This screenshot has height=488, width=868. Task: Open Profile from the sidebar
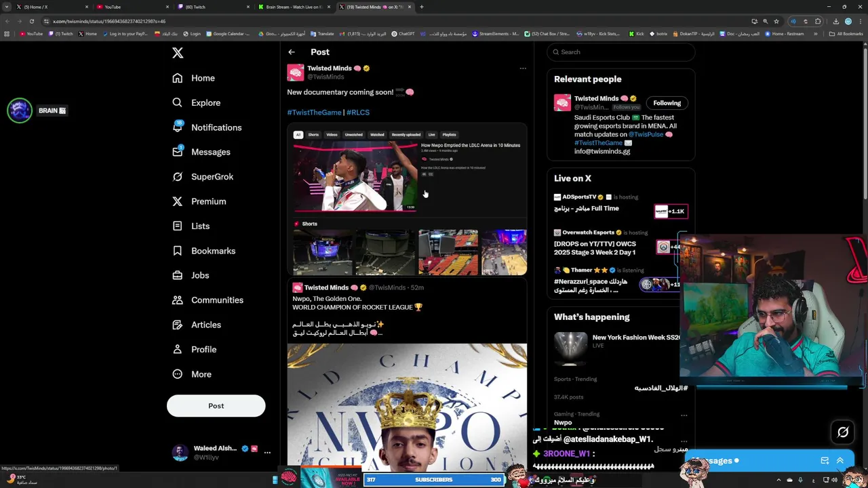194,350
